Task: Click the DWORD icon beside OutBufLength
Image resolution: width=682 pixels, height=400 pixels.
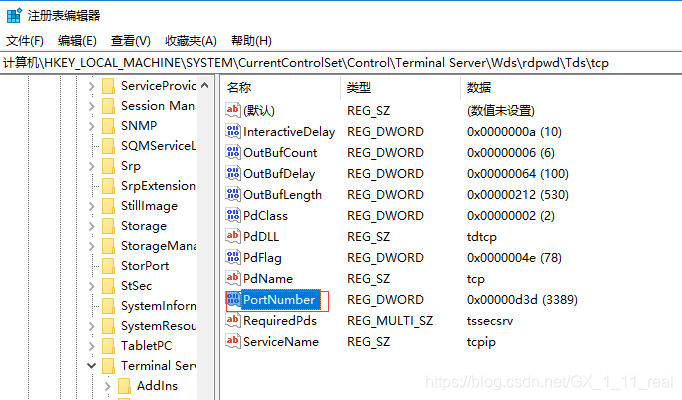Action: (233, 194)
